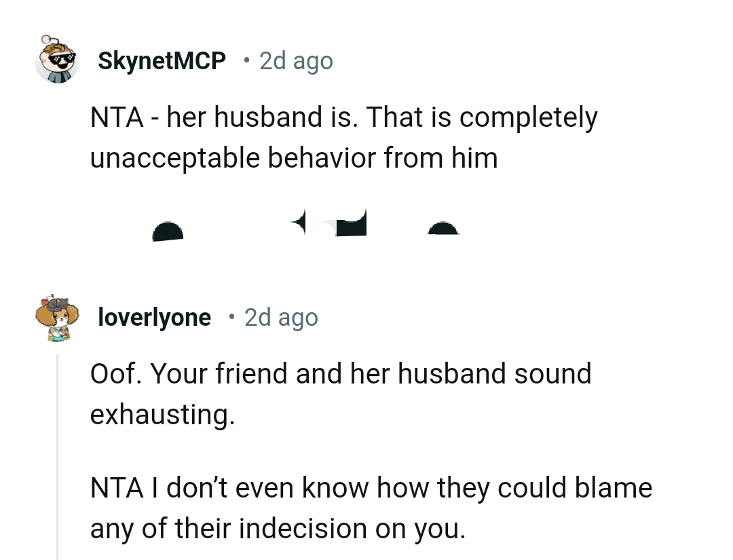The width and height of the screenshot is (733, 560).
Task: Visit the SkynetMCP user profile
Action: (162, 61)
